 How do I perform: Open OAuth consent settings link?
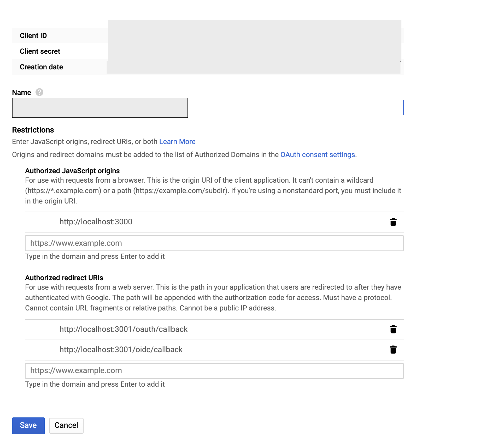tap(318, 155)
